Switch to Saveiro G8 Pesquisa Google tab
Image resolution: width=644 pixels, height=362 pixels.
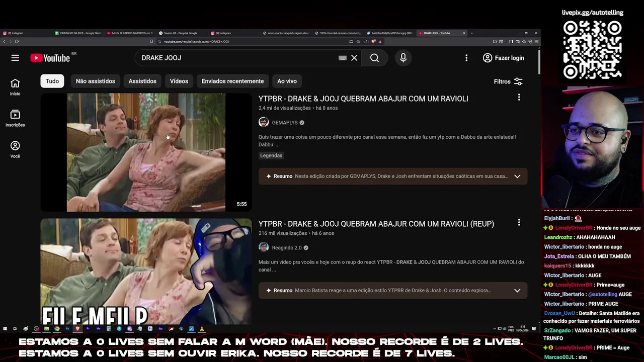coord(181,33)
